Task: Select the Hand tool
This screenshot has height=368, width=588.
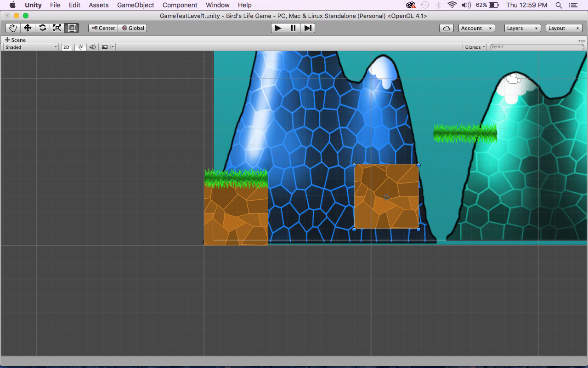Action: point(12,28)
